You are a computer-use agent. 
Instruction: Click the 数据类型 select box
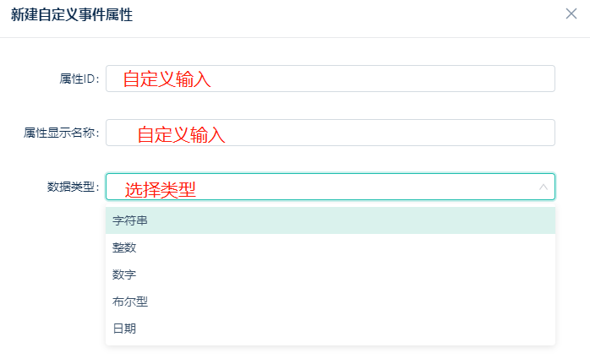(x=331, y=187)
